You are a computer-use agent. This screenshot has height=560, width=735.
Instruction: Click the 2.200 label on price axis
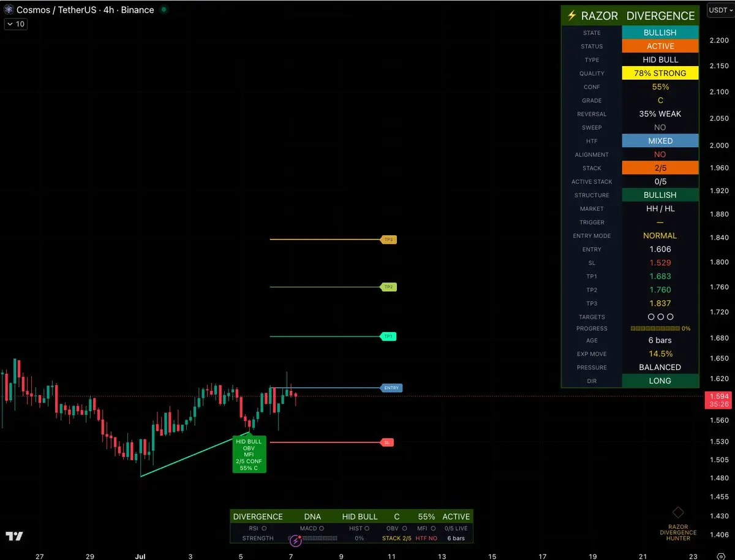coord(718,40)
